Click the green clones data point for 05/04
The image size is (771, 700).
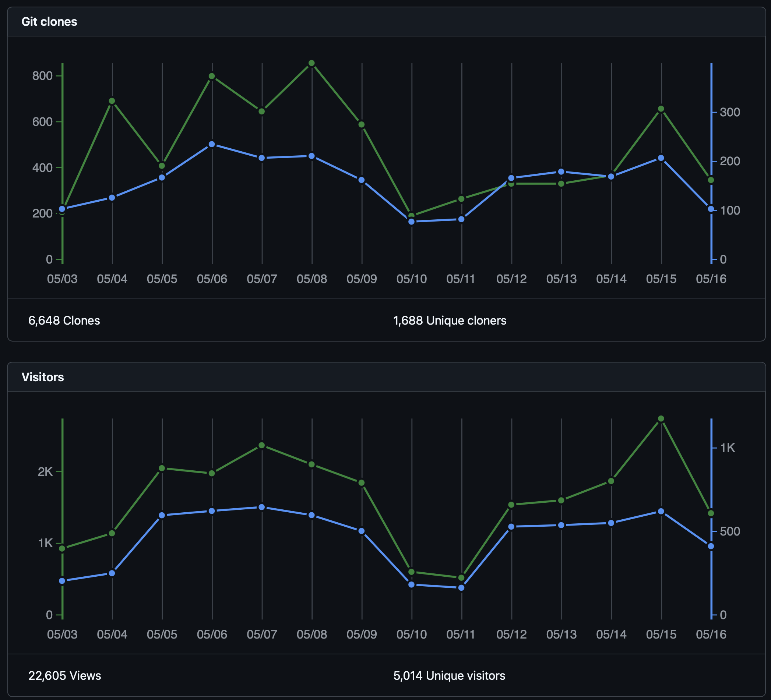[x=112, y=101]
